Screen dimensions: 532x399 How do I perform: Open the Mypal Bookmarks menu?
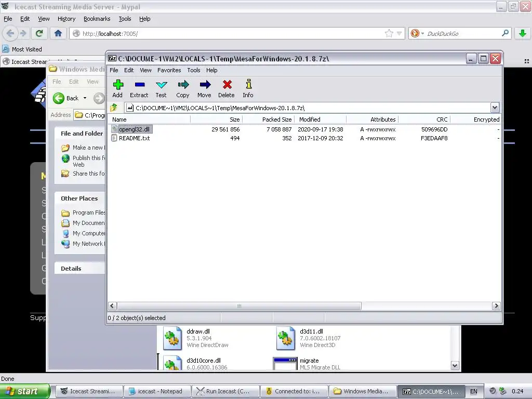(97, 19)
